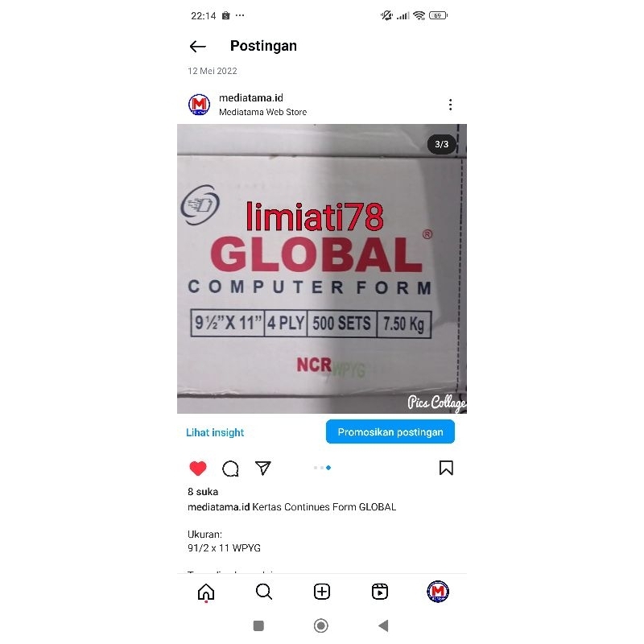644x644 pixels.
Task: Save the post with the bookmark icon
Action: (x=446, y=468)
